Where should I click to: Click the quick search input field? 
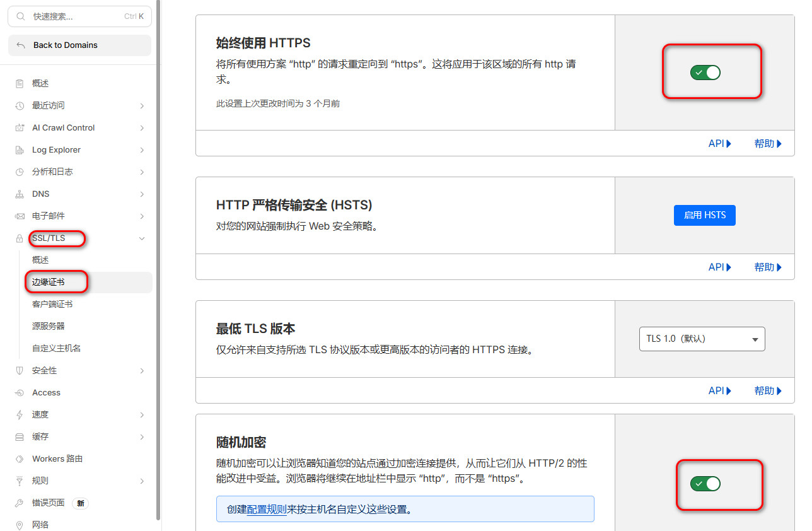79,16
